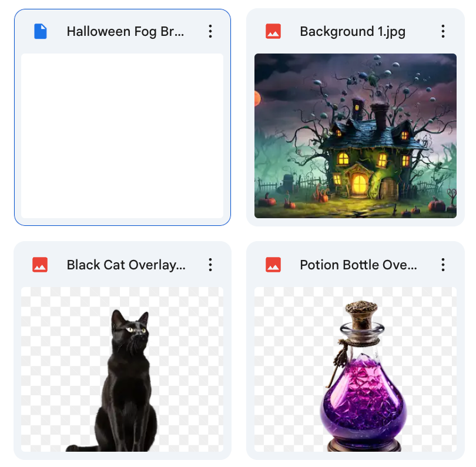The height and width of the screenshot is (467, 476).
Task: Select the purple potion bottle thumbnail
Action: click(x=356, y=369)
